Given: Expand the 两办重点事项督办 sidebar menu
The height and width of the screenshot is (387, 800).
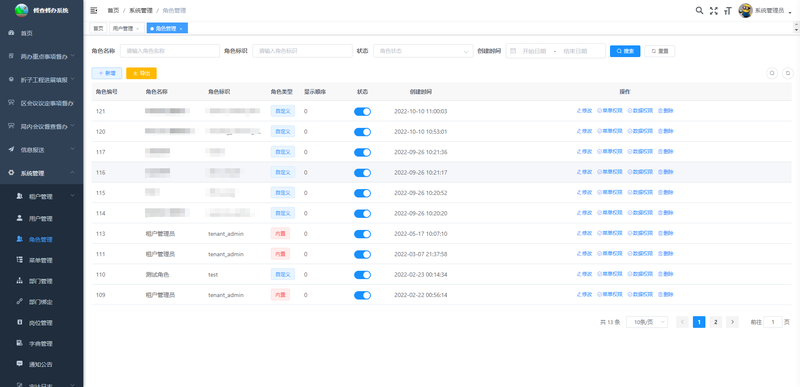Looking at the screenshot, I should [x=41, y=57].
